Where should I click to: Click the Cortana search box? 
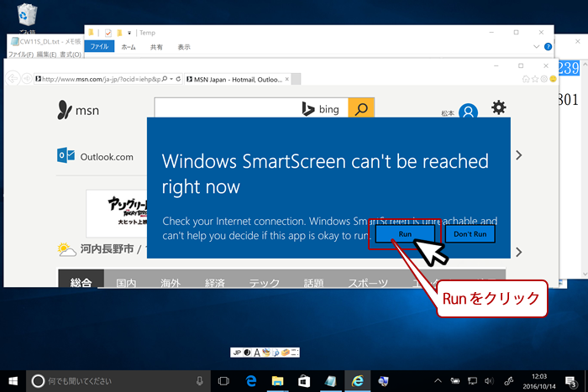point(118,381)
